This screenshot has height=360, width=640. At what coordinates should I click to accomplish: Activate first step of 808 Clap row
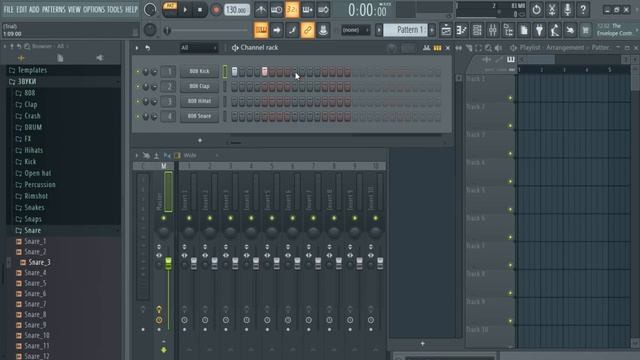click(234, 87)
